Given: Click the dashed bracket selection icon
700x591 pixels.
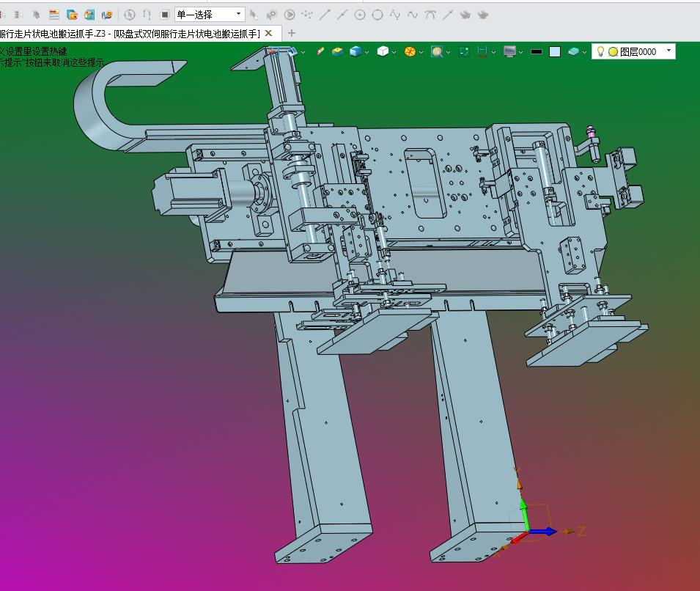Looking at the screenshot, I should point(147,15).
